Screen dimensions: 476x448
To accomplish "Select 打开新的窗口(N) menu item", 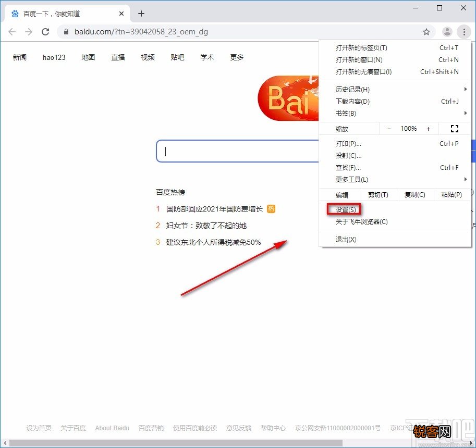I will point(395,60).
